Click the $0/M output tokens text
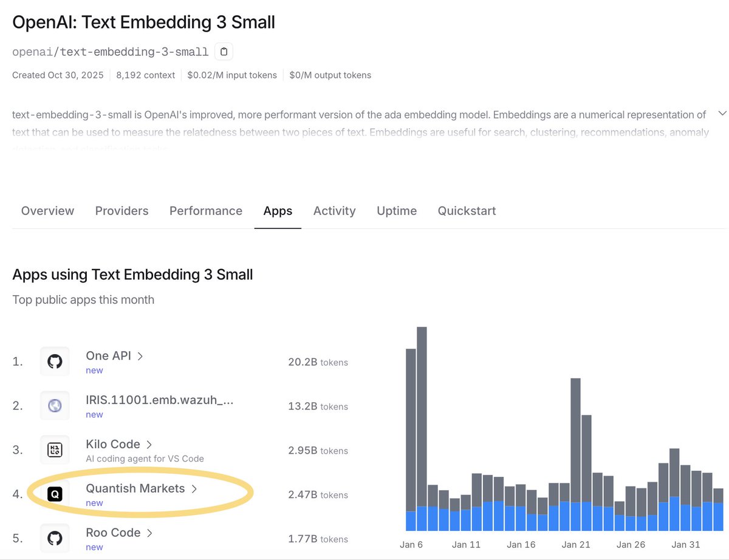The width and height of the screenshot is (729, 560). (330, 75)
